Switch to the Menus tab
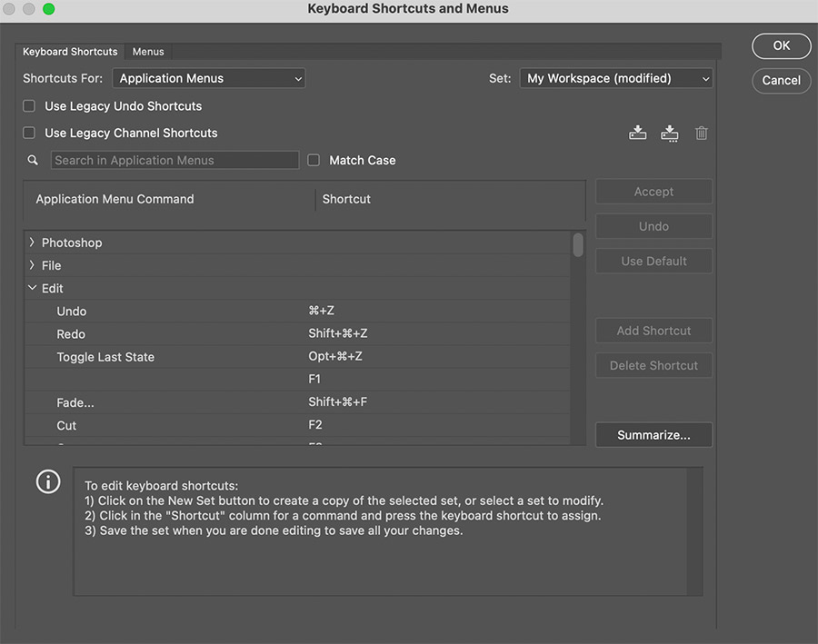Image resolution: width=818 pixels, height=644 pixels. pyautogui.click(x=148, y=52)
